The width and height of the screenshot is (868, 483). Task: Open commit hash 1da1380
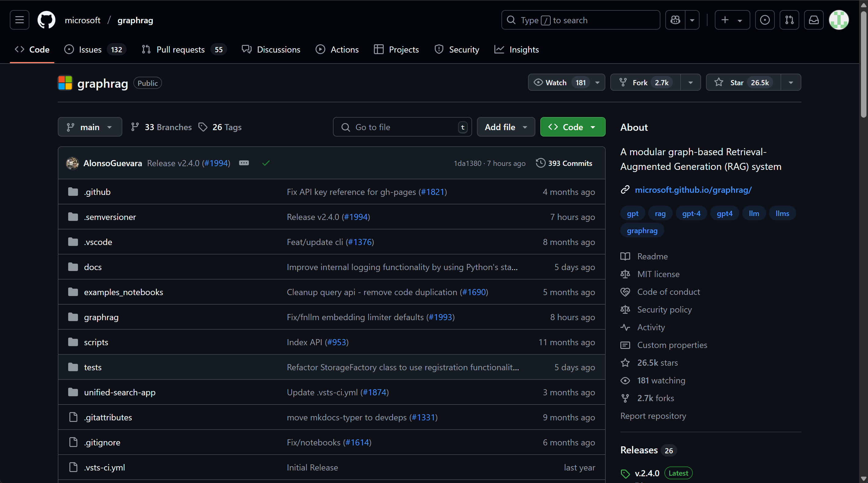pyautogui.click(x=467, y=163)
